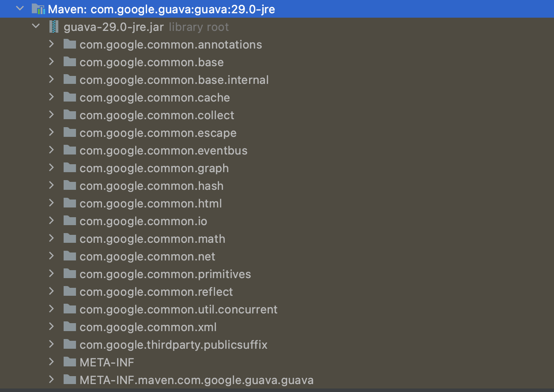Select the com.google.common.math package
Image resolution: width=554 pixels, height=392 pixels.
152,239
